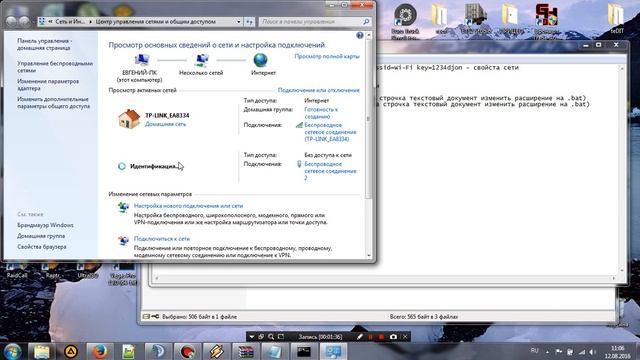Open Control Panel help icon
The image size is (640, 360).
tap(360, 36)
